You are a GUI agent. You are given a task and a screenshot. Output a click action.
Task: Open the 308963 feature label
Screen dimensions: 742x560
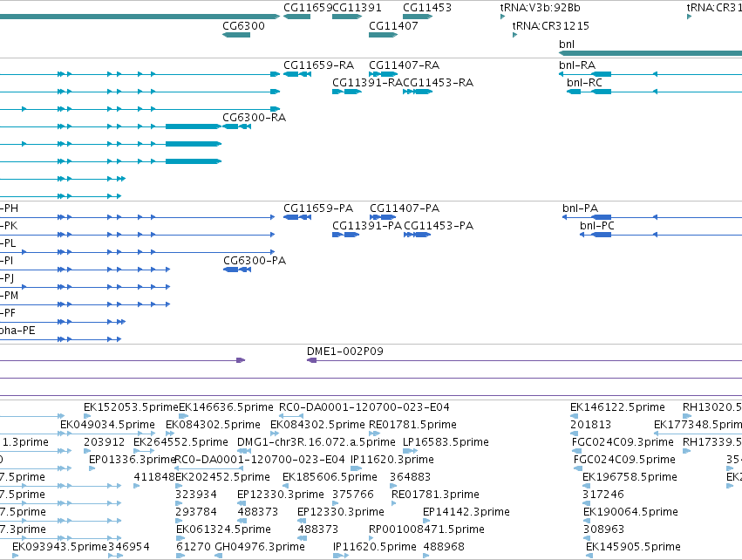click(604, 529)
